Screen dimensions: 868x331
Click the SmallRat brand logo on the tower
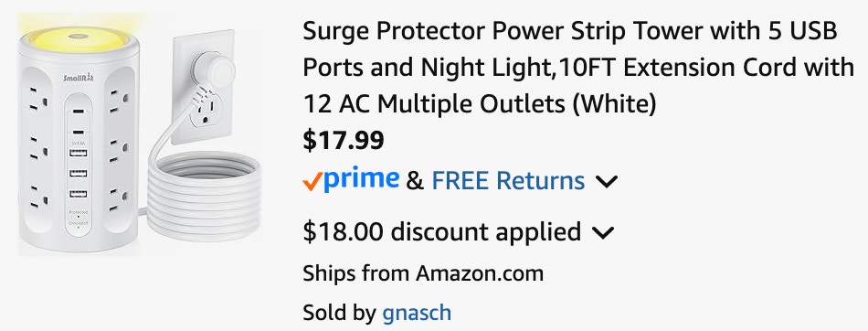pos(79,77)
